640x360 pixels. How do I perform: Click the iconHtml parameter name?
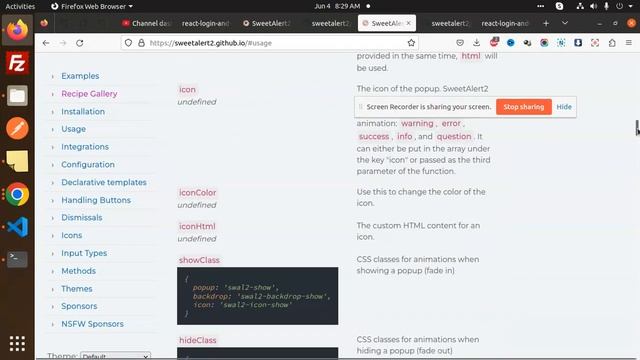(x=197, y=227)
